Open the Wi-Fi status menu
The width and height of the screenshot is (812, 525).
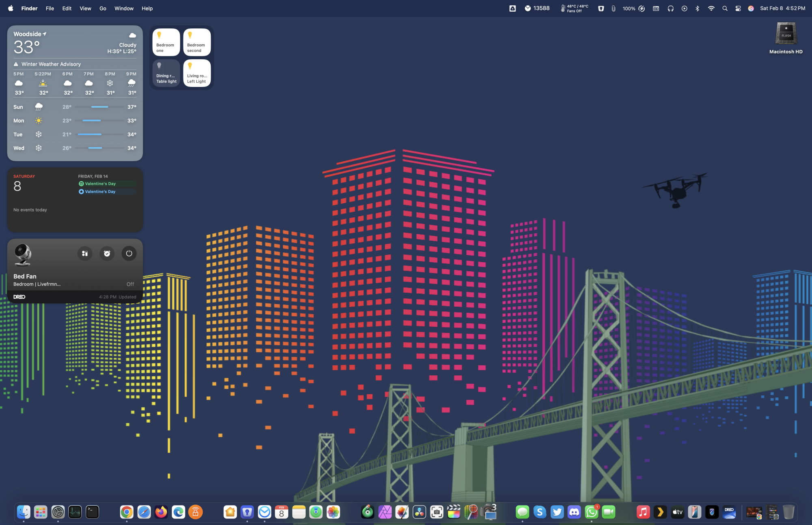pos(711,8)
